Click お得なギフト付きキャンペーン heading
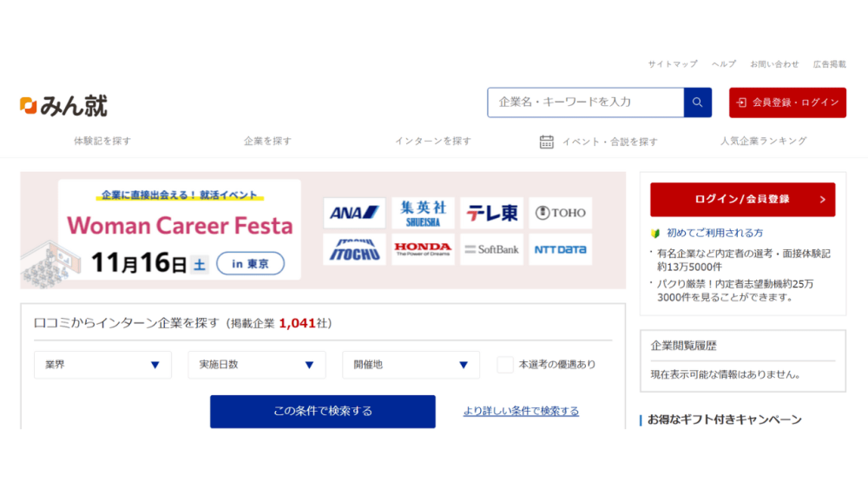The image size is (868, 489). pos(725,420)
